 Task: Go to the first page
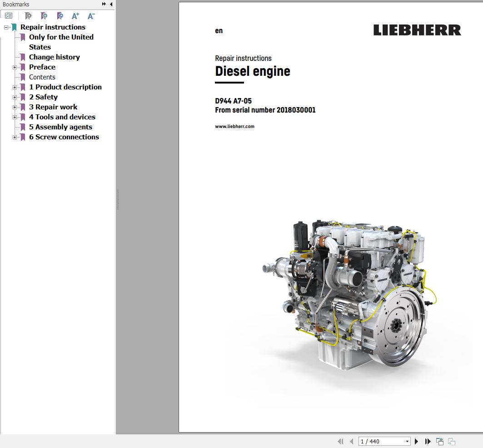[340, 441]
